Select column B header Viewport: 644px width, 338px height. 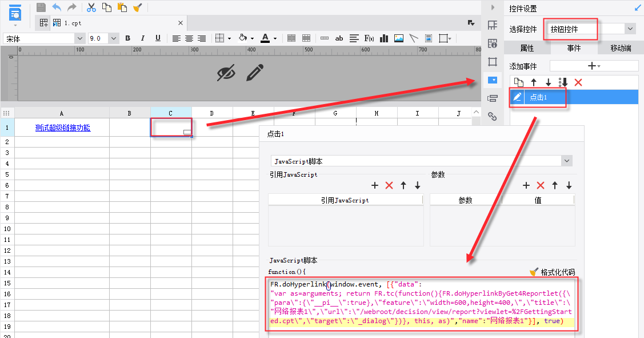pyautogui.click(x=129, y=113)
